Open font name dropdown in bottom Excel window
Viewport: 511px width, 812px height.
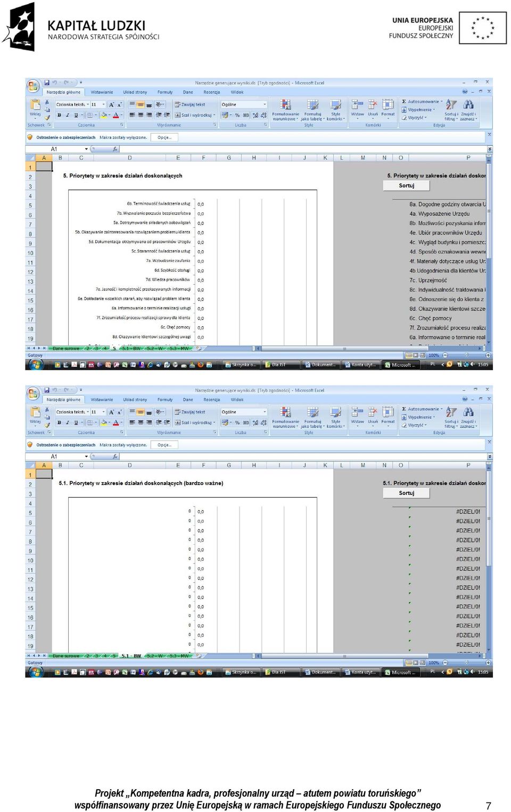click(88, 412)
